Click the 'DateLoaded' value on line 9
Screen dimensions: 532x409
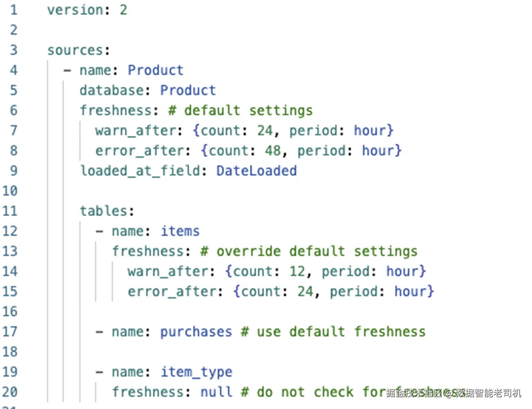pos(256,171)
